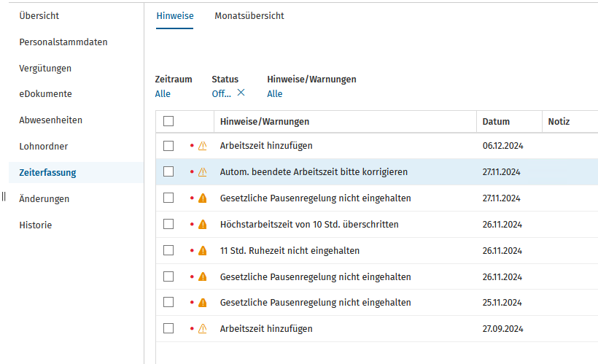Click warning icon for 25.11.2024 Pausenregelung row

(203, 303)
